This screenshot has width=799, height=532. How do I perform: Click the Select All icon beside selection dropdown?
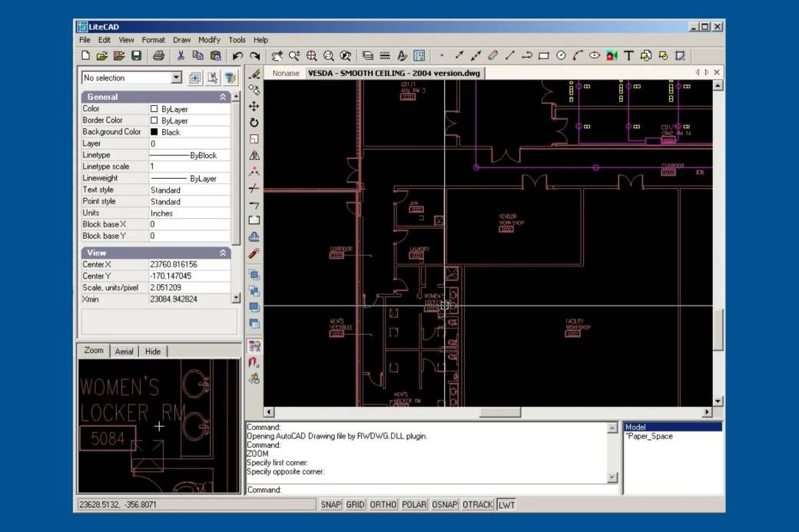[x=195, y=78]
